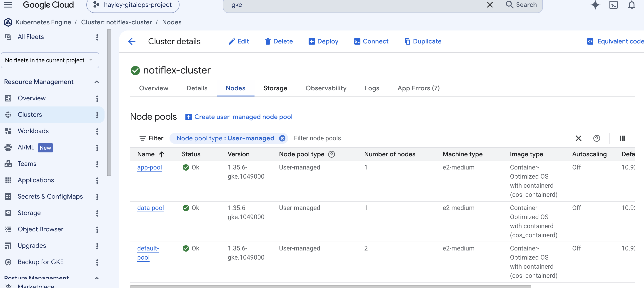The height and width of the screenshot is (288, 644).
Task: Remove the User-managed filter chip
Action: 282,138
